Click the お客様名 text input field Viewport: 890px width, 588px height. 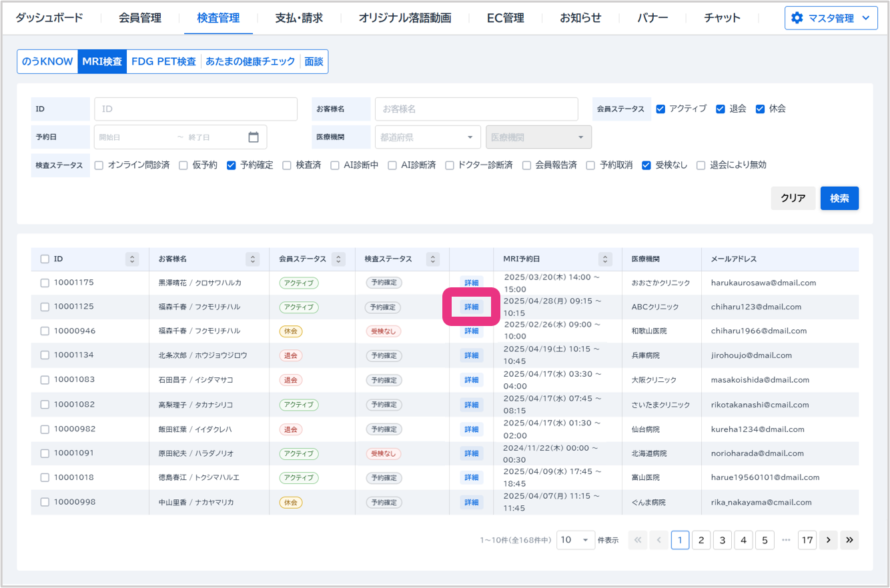[x=476, y=109]
